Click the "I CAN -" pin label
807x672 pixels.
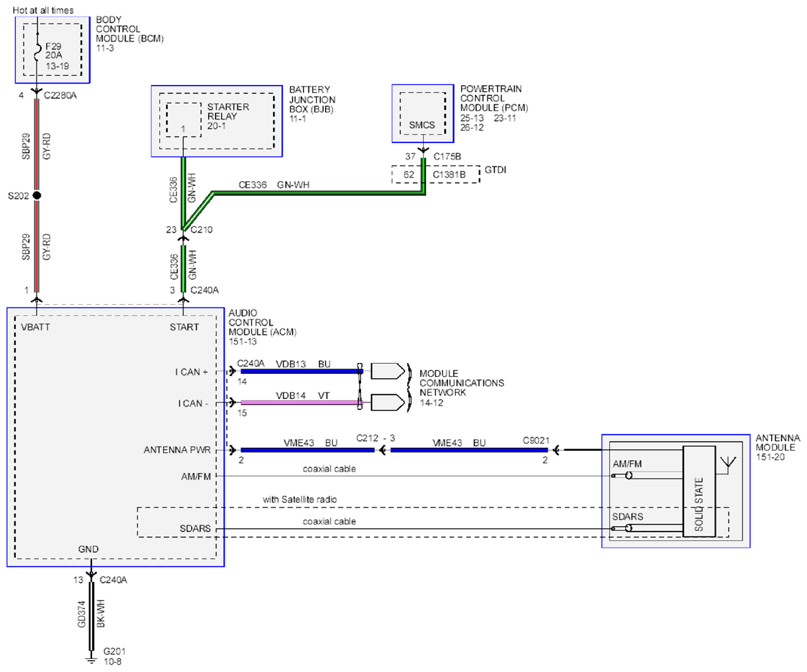tap(194, 403)
